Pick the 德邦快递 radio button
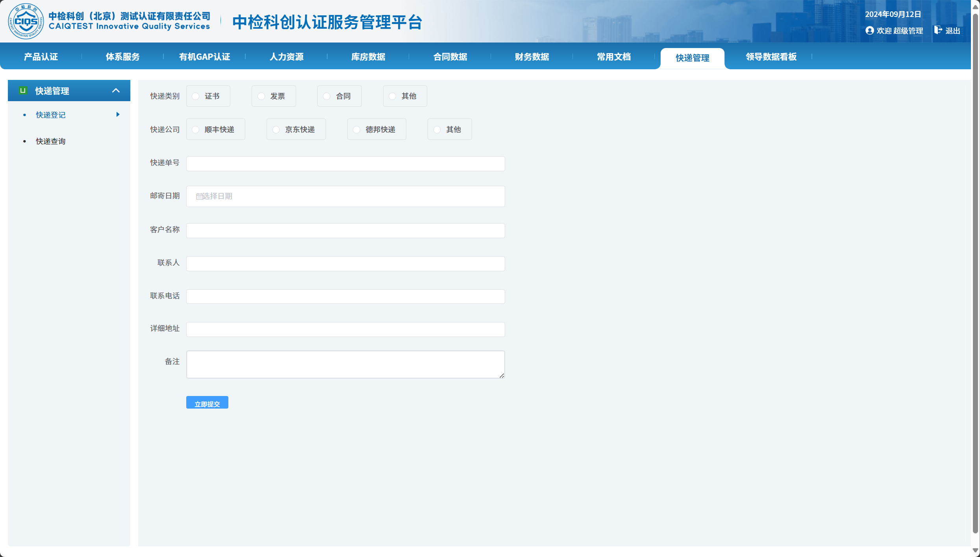The image size is (980, 557). (357, 130)
